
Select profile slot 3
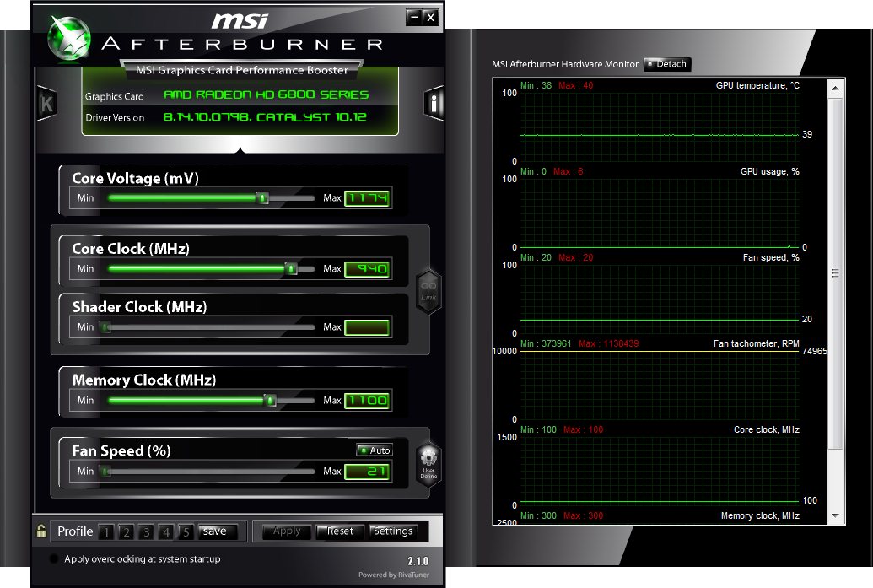click(147, 532)
